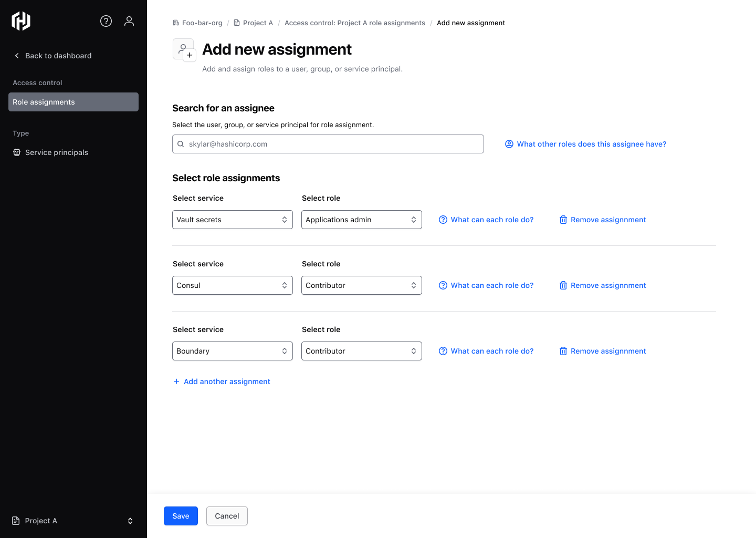Add another assignment
Image resolution: width=756 pixels, height=538 pixels.
pyautogui.click(x=222, y=381)
